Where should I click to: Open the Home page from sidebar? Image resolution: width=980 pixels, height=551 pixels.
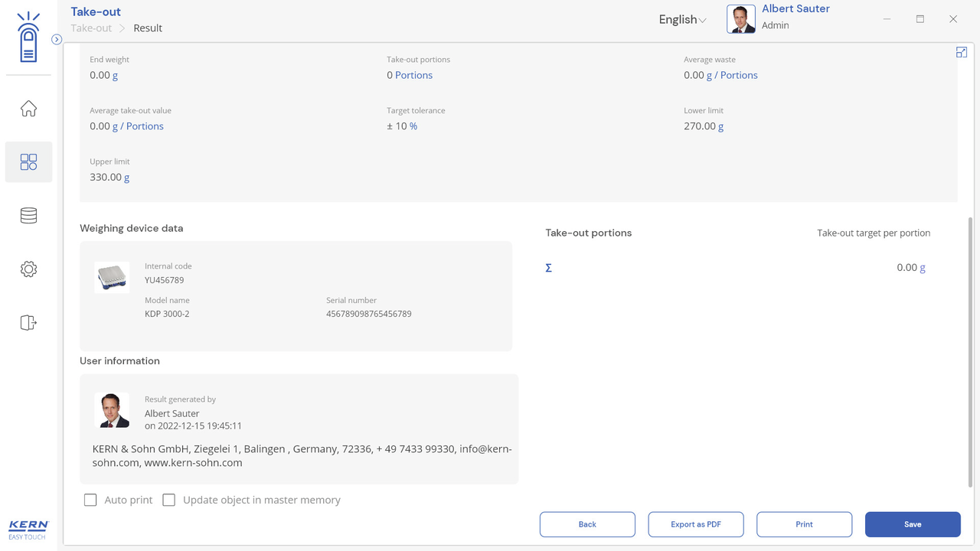coord(28,109)
